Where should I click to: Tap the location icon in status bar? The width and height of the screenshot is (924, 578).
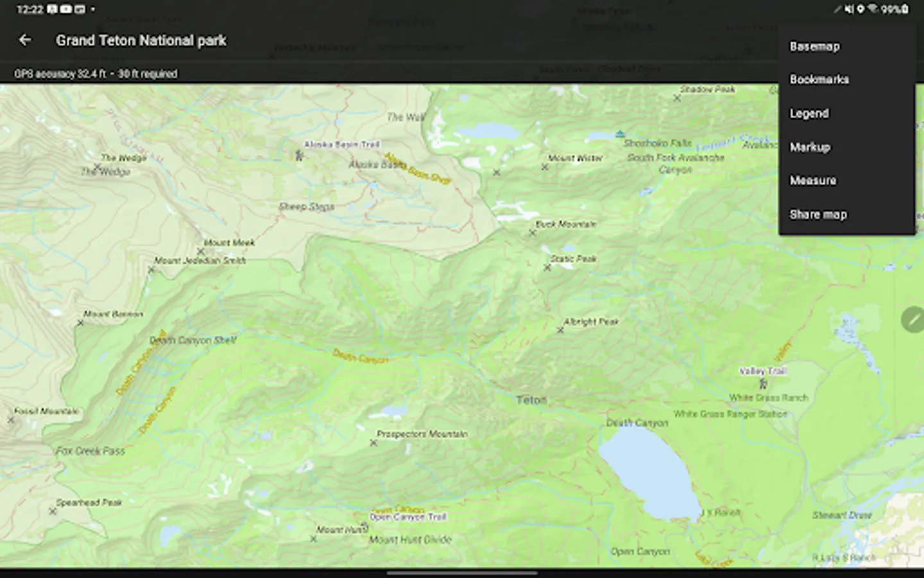click(860, 9)
